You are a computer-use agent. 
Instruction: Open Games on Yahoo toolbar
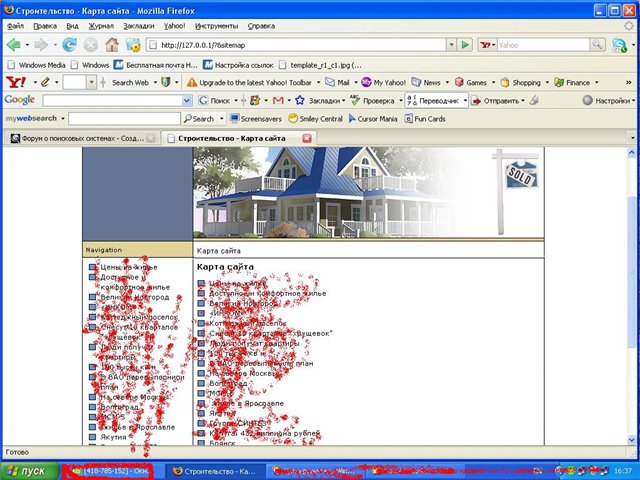[471, 82]
